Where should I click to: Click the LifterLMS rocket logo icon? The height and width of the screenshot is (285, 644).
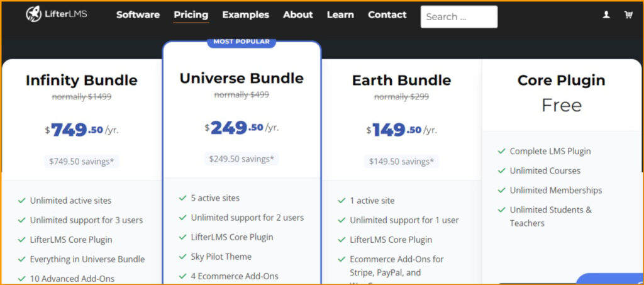(x=33, y=14)
